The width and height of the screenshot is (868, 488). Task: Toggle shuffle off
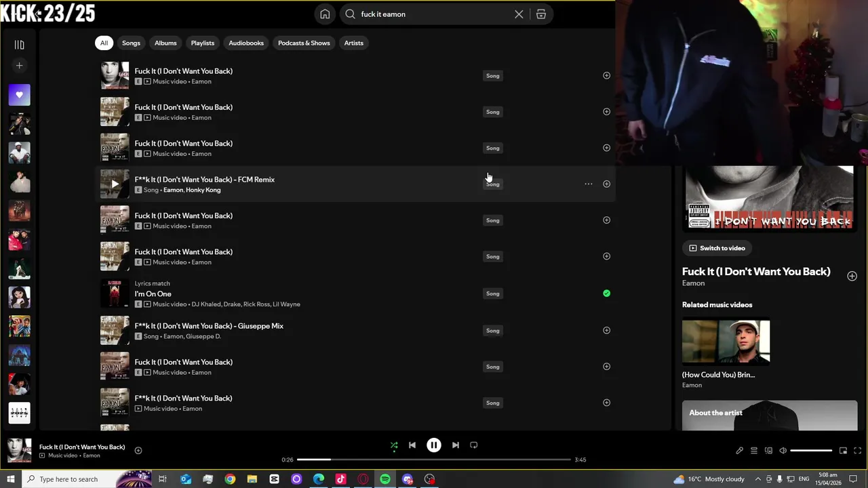[x=394, y=445]
